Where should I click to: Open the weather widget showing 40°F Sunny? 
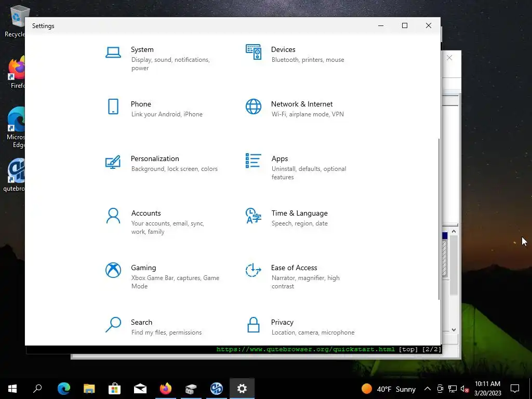[x=388, y=389]
